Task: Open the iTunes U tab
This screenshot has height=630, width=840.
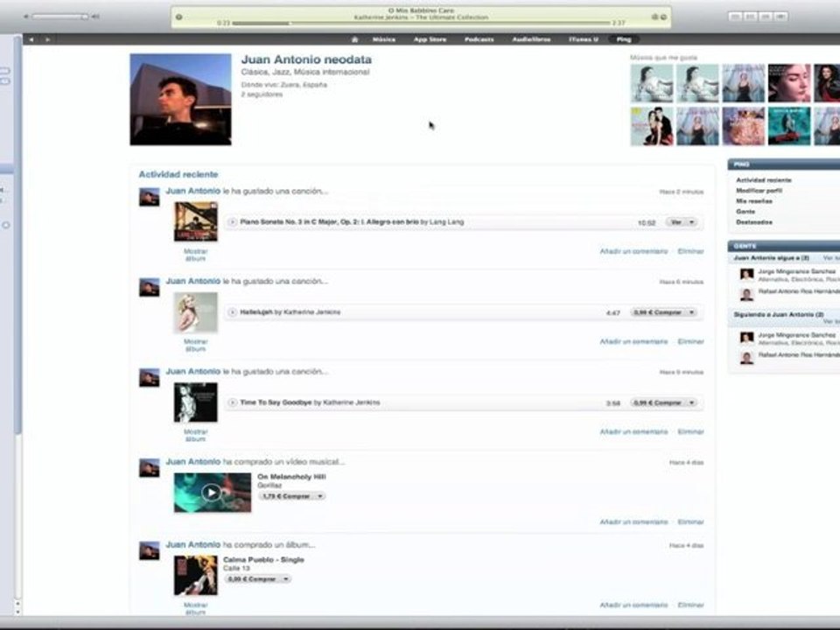Action: click(584, 39)
